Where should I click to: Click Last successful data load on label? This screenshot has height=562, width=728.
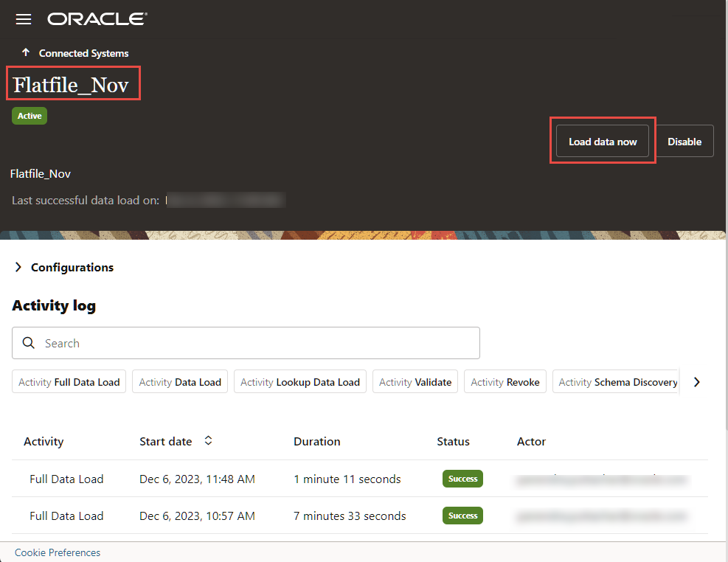tap(86, 200)
